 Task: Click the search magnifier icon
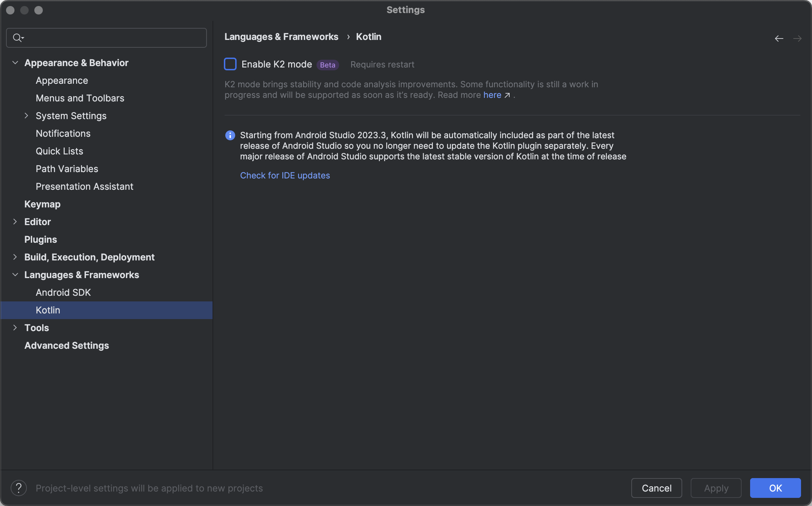tap(18, 37)
